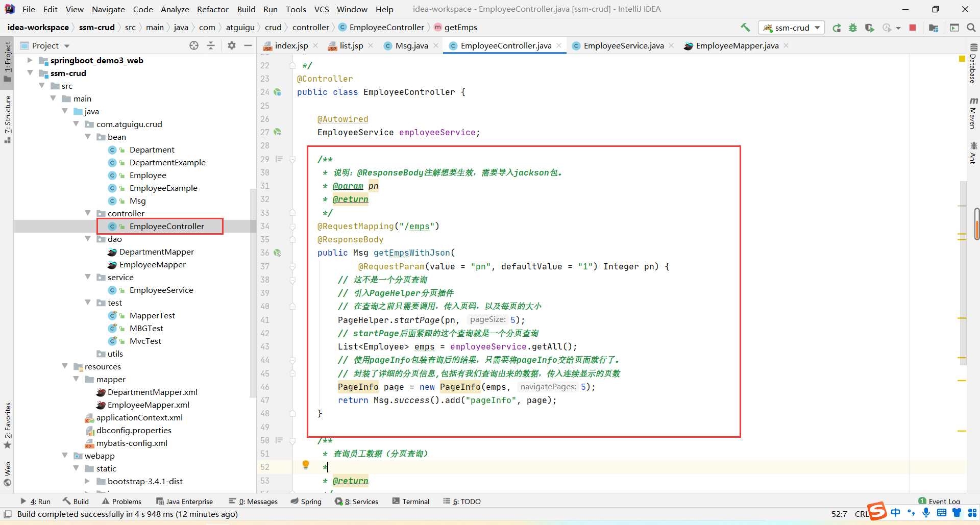Click Collapse All icon in Project panel

click(x=211, y=45)
